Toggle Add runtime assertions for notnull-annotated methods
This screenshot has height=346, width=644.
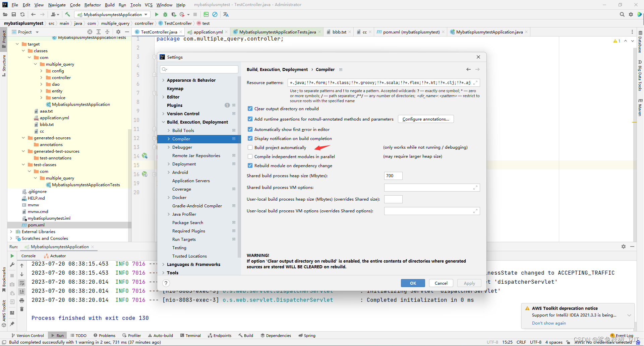point(250,119)
